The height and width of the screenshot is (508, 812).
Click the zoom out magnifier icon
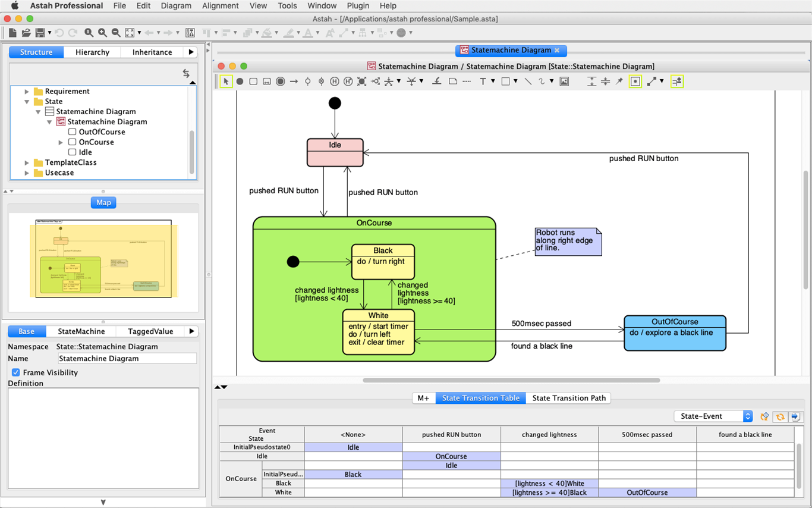[116, 33]
